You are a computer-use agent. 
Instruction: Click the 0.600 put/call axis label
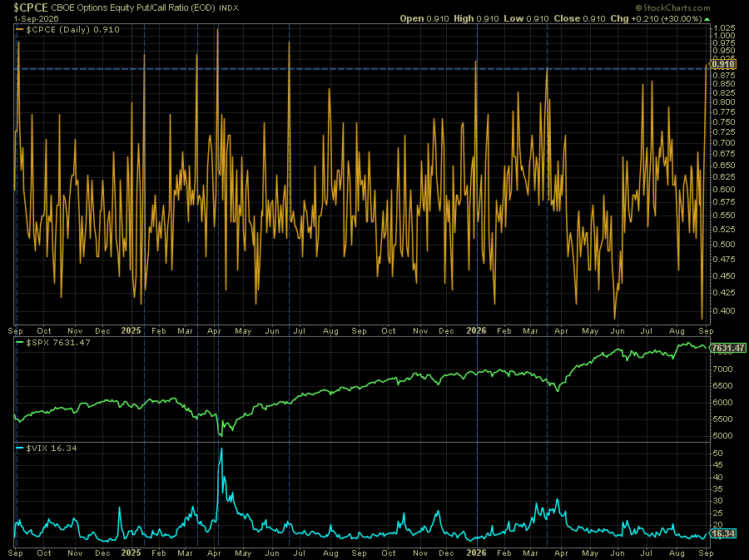point(724,189)
